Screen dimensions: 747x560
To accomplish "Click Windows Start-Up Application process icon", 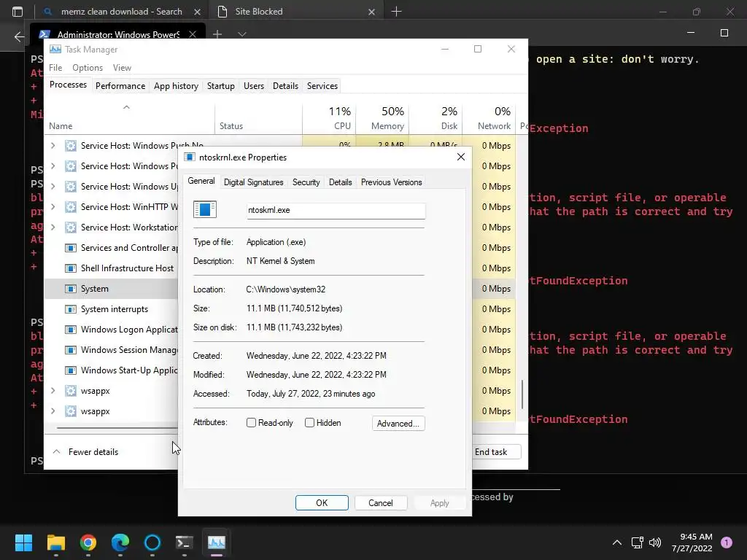I will point(71,370).
